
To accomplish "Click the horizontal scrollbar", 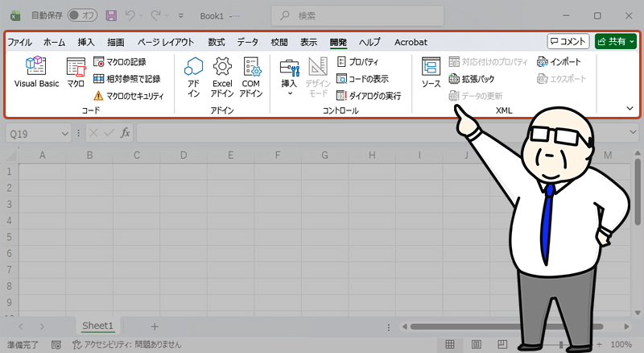I will [507, 326].
